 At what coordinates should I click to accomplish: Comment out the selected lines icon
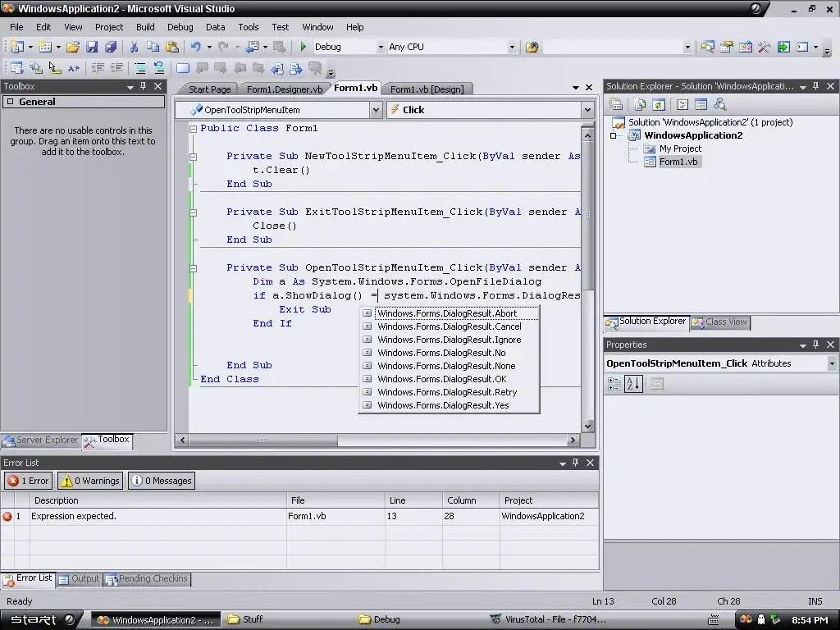click(x=140, y=67)
